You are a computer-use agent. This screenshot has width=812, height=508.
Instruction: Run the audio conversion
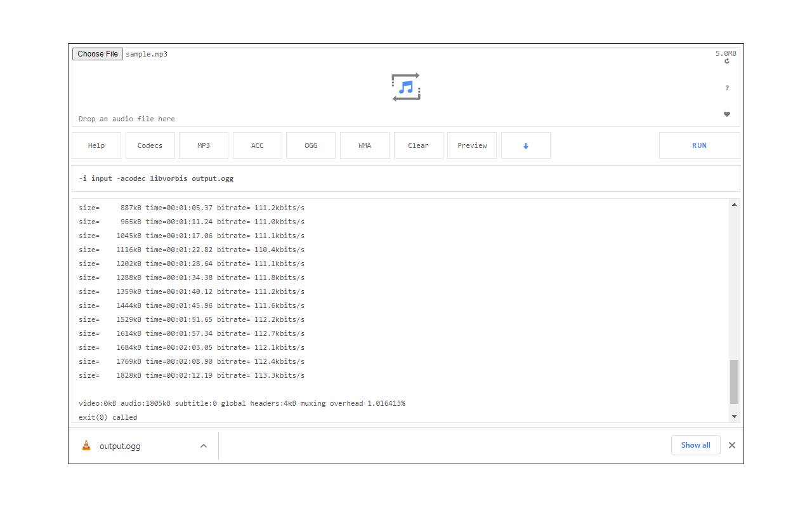pyautogui.click(x=699, y=145)
